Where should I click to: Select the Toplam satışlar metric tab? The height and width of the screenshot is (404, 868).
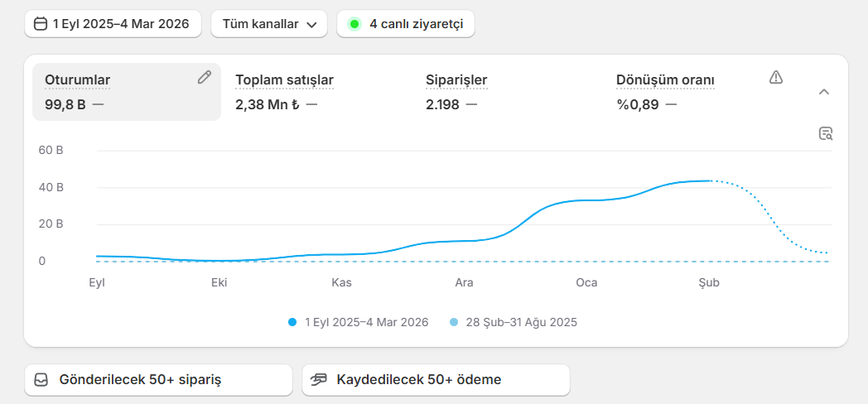[284, 80]
